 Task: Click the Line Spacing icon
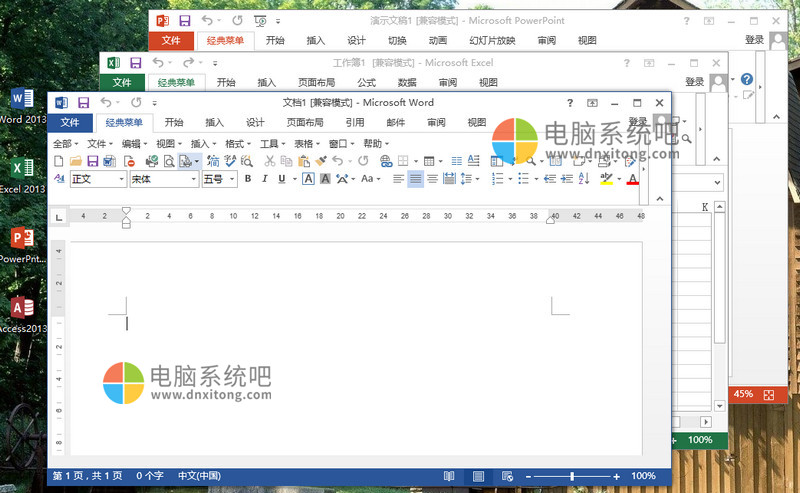[x=466, y=179]
